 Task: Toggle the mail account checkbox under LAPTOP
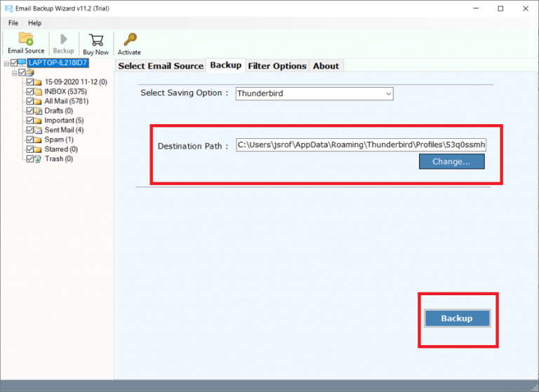[22, 72]
